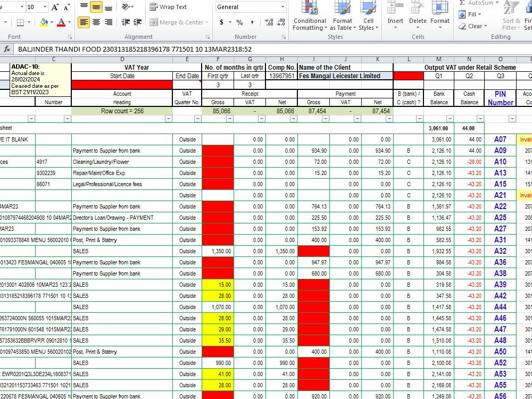The image size is (532, 399).
Task: Open Format as Table gallery
Action: 342,16
